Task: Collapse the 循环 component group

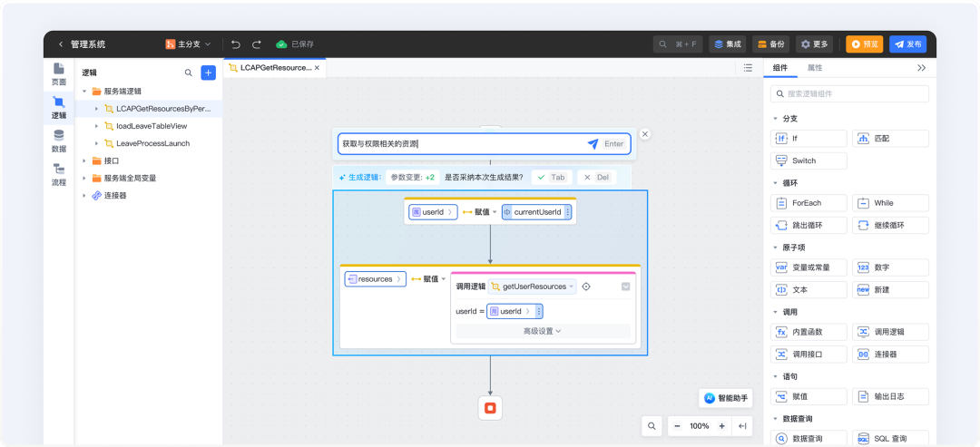Action: (776, 183)
